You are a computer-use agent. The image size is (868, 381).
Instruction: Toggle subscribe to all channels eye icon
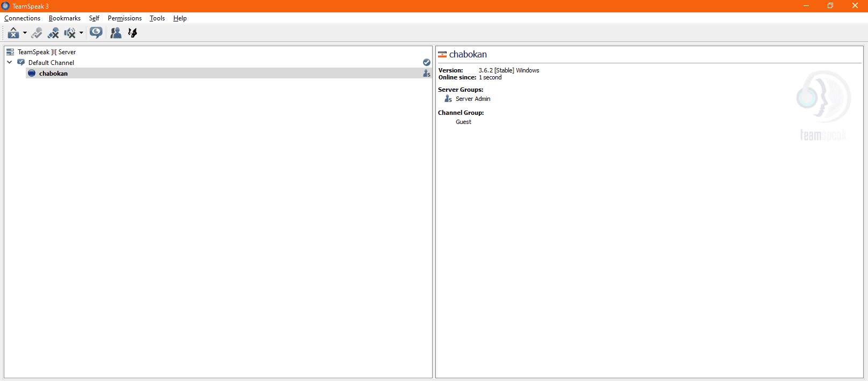[96, 33]
